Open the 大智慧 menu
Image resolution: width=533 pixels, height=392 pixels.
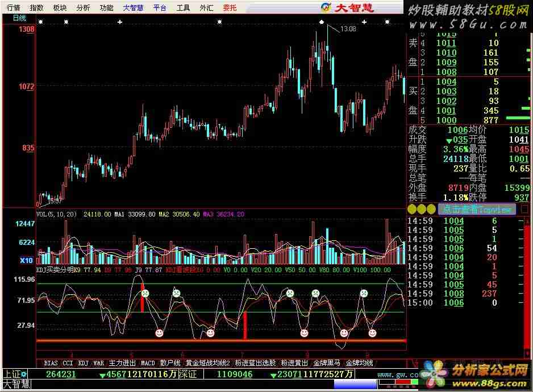pyautogui.click(x=133, y=7)
